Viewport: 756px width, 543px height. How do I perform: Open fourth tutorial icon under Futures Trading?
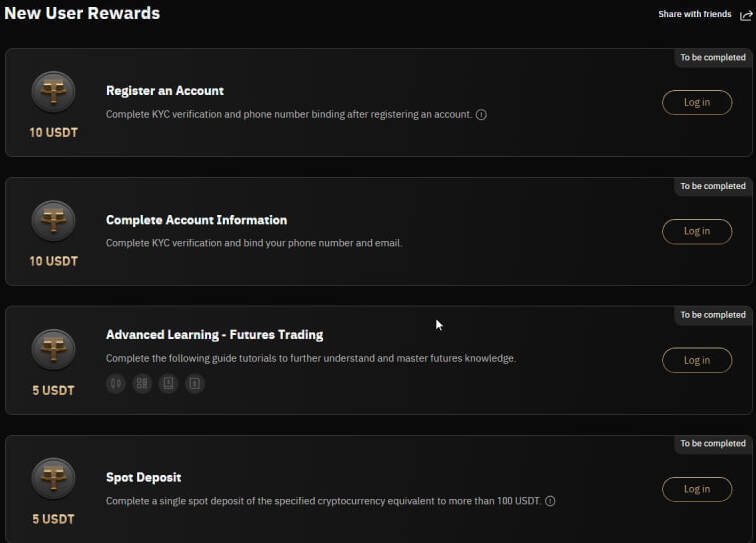195,383
